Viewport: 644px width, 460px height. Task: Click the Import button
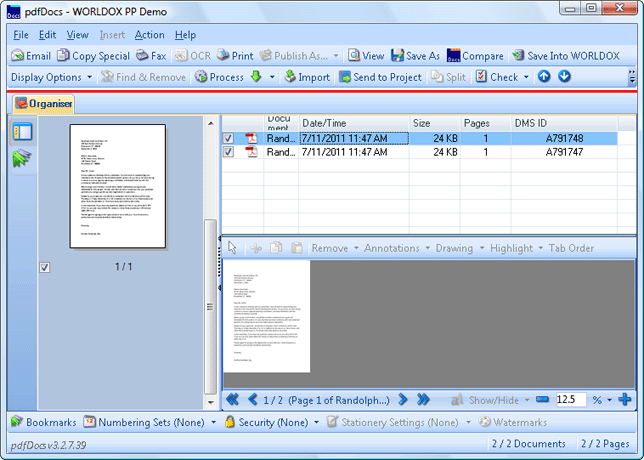307,77
